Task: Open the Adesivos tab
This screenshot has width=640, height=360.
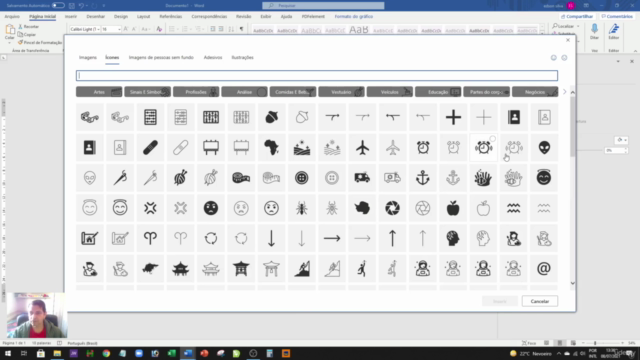Action: coord(213,58)
